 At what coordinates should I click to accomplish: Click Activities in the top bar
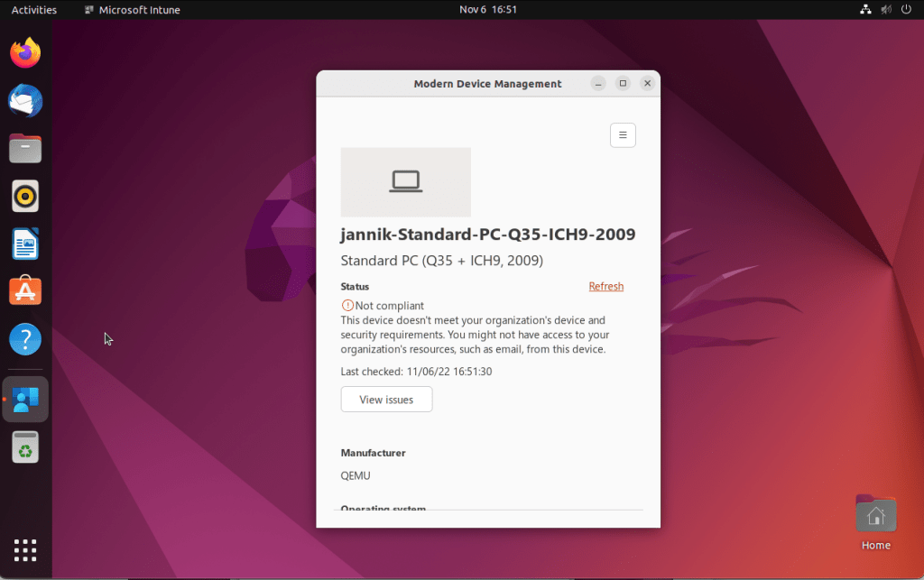click(x=33, y=10)
